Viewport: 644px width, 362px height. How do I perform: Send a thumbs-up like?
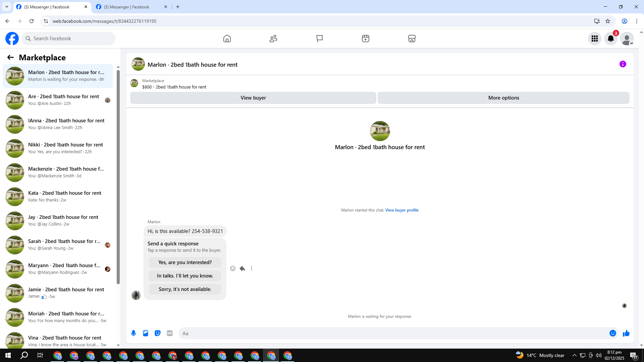626,333
